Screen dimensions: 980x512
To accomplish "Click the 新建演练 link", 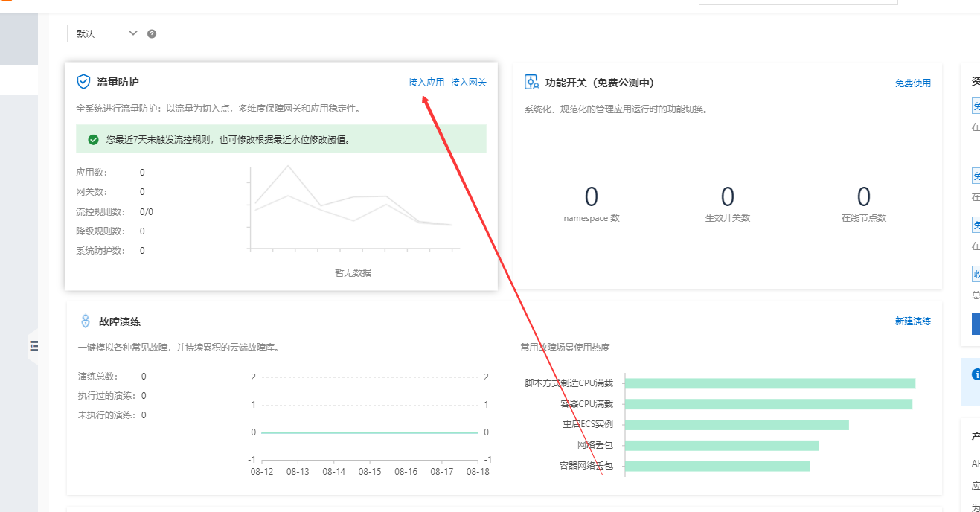I will 913,321.
